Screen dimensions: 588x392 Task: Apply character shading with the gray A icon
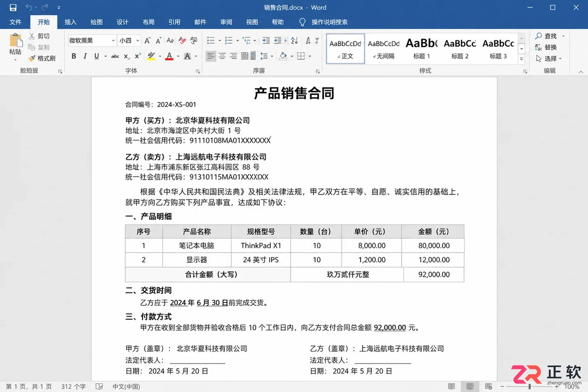coord(188,56)
